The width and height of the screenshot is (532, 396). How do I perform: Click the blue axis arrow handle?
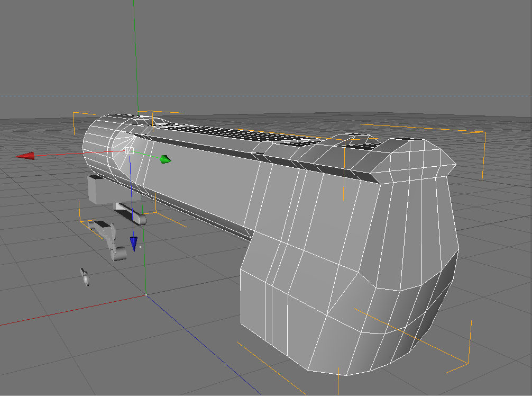click(134, 244)
